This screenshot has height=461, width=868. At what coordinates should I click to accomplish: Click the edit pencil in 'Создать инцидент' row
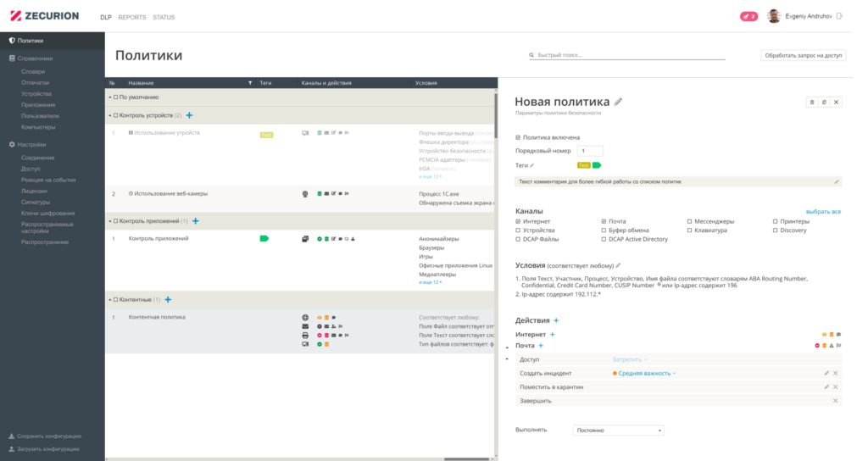(x=826, y=373)
